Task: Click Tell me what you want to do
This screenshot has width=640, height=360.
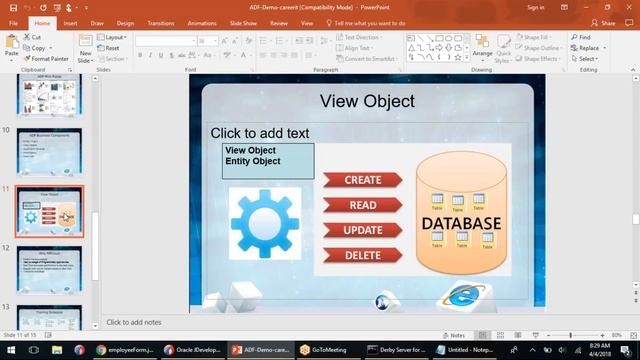Action: click(x=366, y=23)
